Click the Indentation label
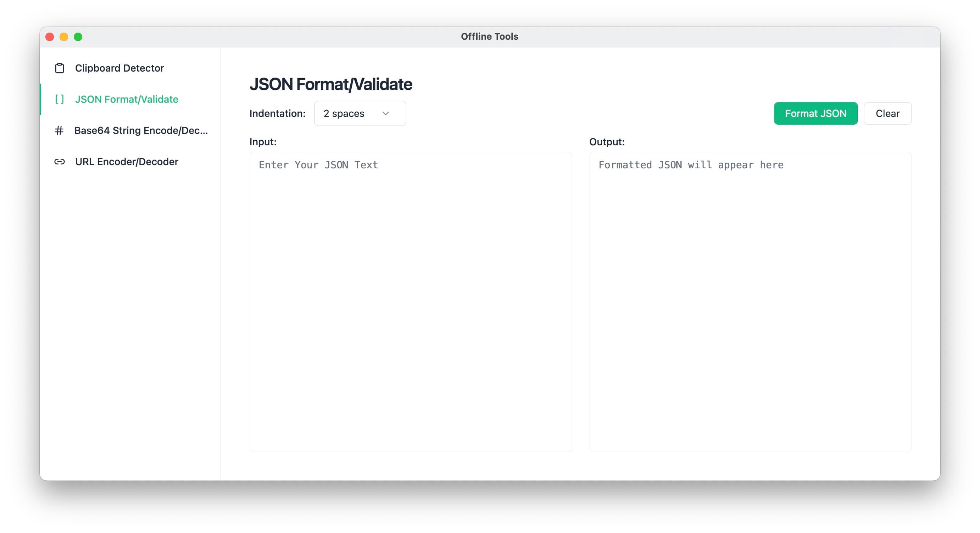Viewport: 980px width, 533px height. (277, 113)
